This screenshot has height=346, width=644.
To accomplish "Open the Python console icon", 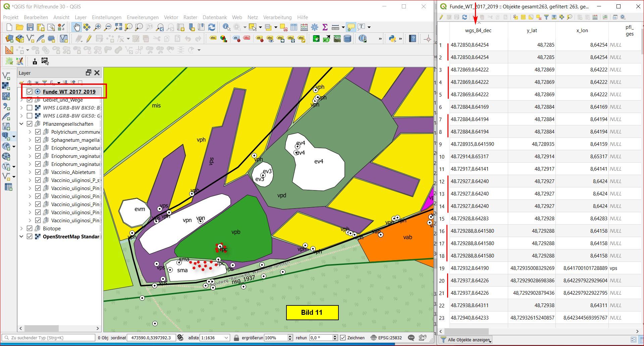I will tap(392, 39).
